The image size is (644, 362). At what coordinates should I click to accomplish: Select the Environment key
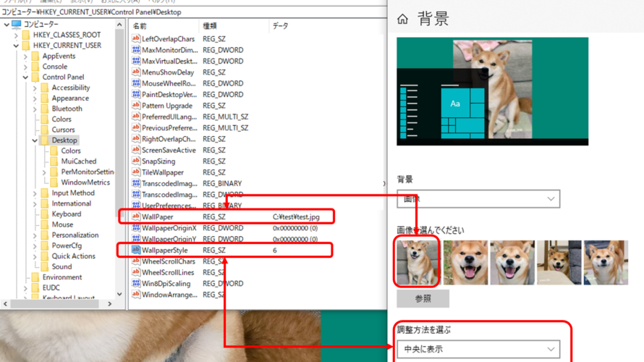(x=62, y=277)
